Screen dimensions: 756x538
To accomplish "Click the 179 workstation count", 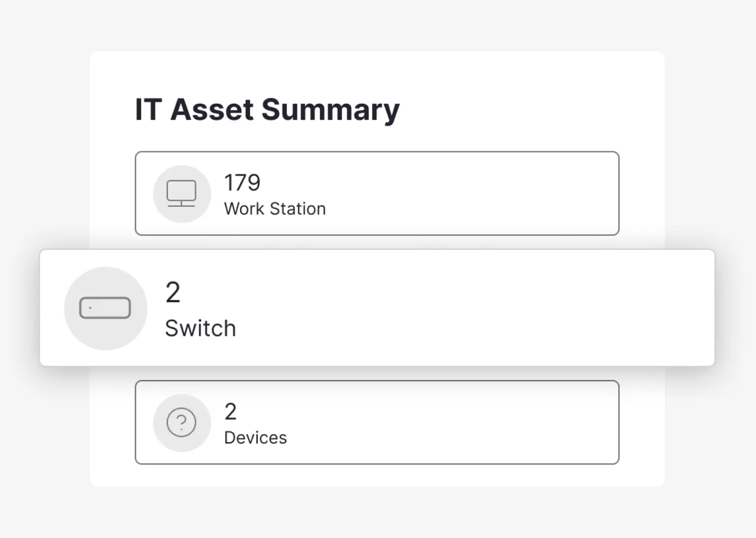I will [242, 182].
